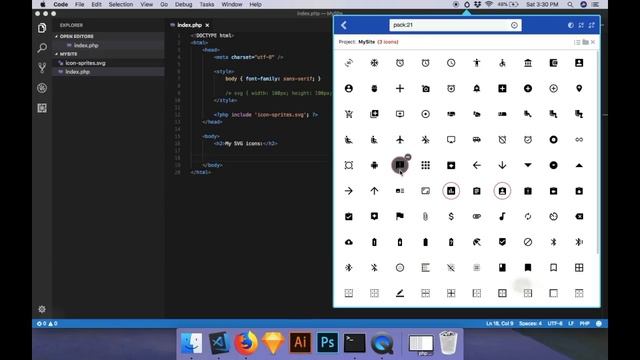Select the snowflake AC unit icon
The image size is (640, 360).
(x=374, y=63)
